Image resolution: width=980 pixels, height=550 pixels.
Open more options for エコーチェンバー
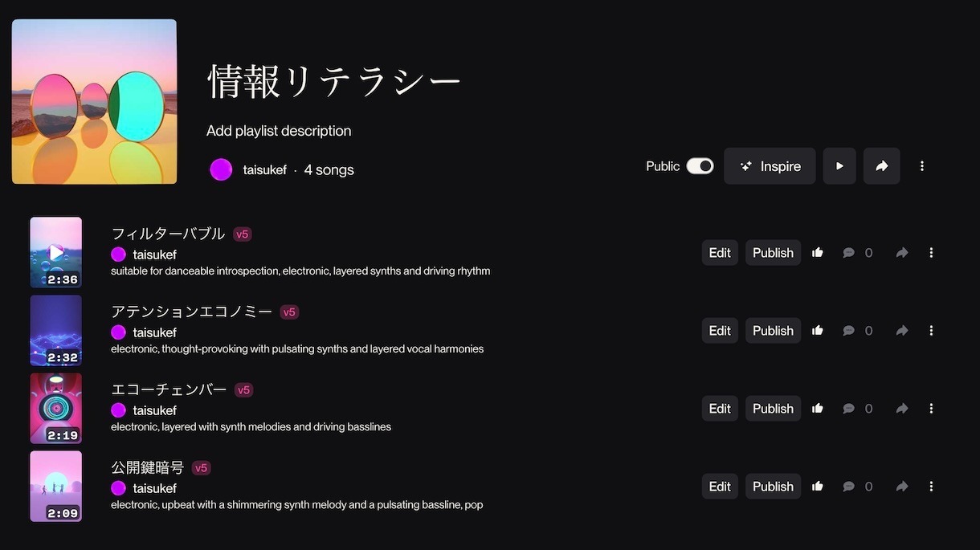click(931, 409)
